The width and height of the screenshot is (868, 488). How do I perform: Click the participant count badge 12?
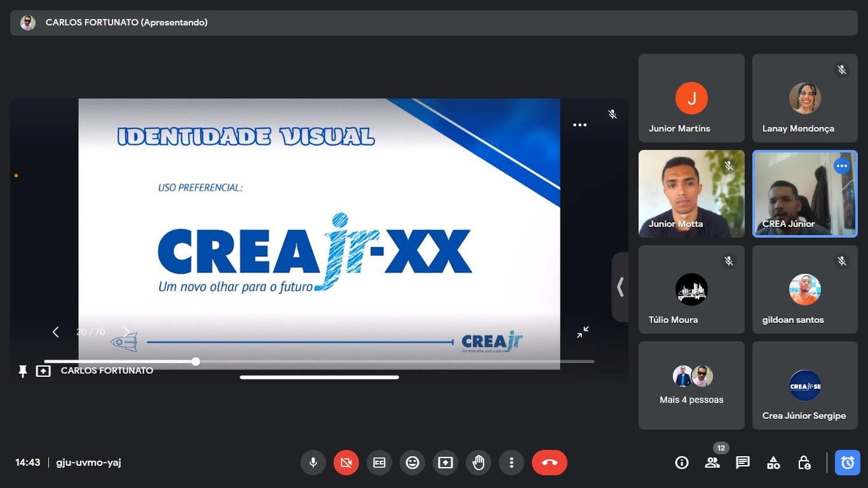(x=721, y=448)
